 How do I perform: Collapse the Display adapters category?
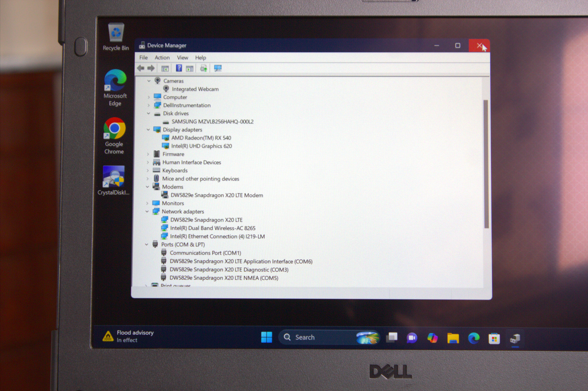pyautogui.click(x=148, y=130)
